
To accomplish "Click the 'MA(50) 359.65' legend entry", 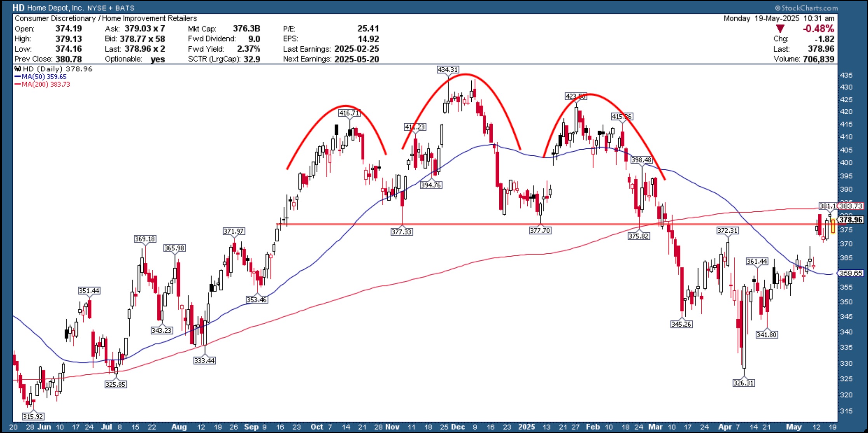I will tap(41, 77).
